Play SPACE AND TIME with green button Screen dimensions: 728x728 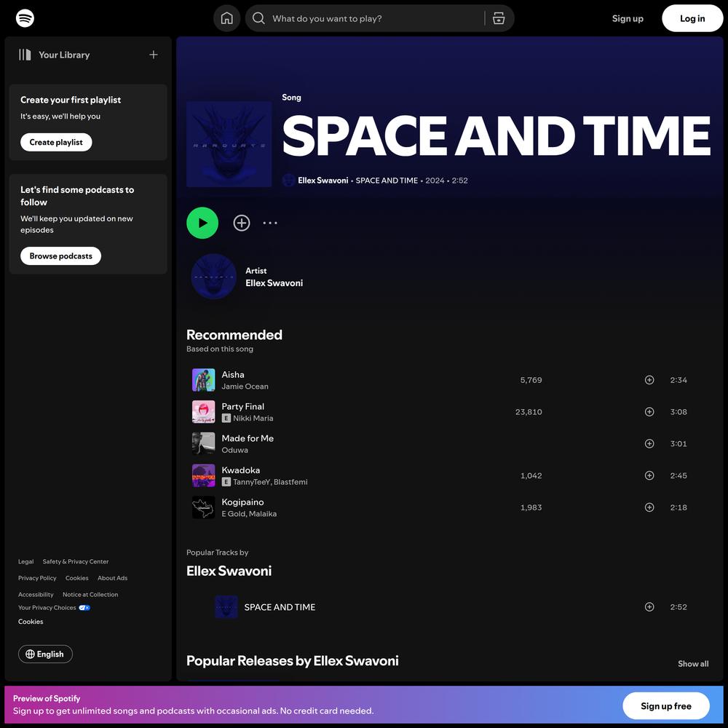tap(202, 223)
